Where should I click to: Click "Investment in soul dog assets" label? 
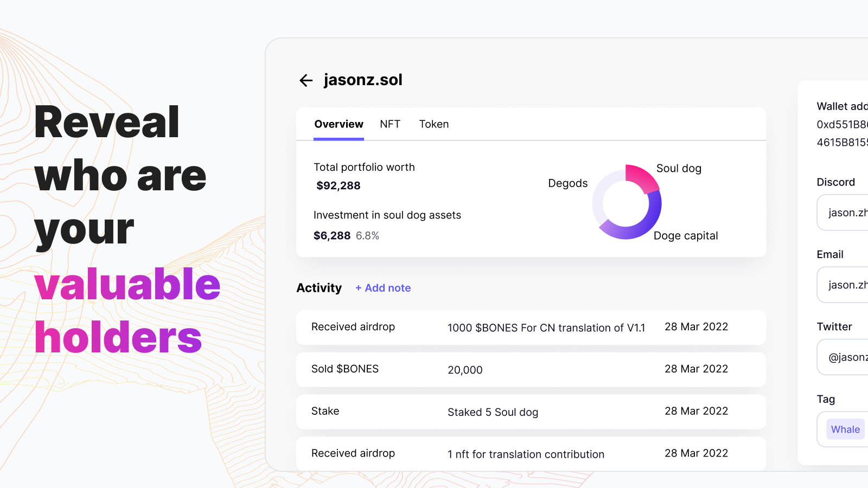coord(387,215)
